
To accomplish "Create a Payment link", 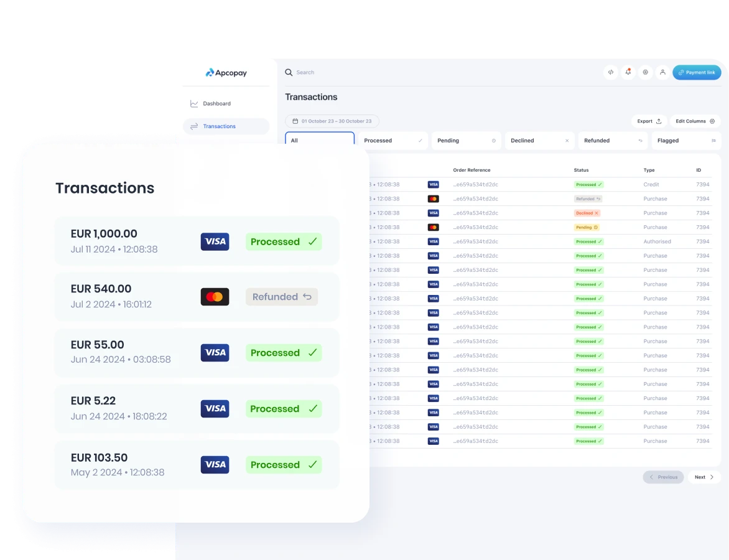I will click(x=697, y=72).
